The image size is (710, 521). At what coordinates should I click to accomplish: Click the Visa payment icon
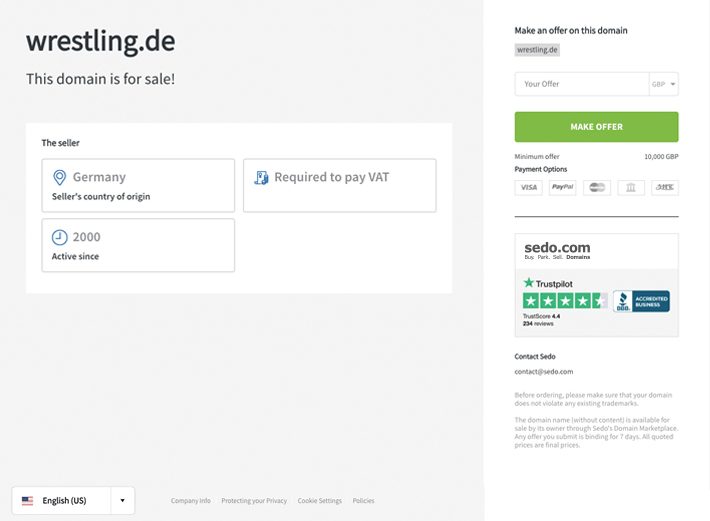point(528,187)
